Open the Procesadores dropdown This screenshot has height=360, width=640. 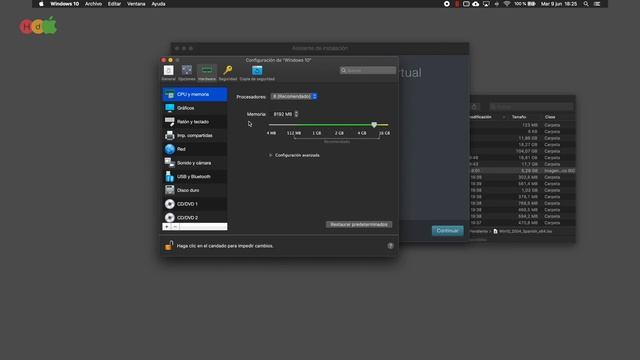[294, 96]
